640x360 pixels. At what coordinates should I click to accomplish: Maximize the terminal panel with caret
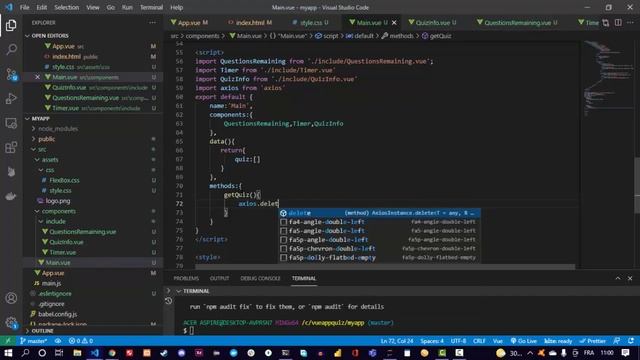[618, 278]
